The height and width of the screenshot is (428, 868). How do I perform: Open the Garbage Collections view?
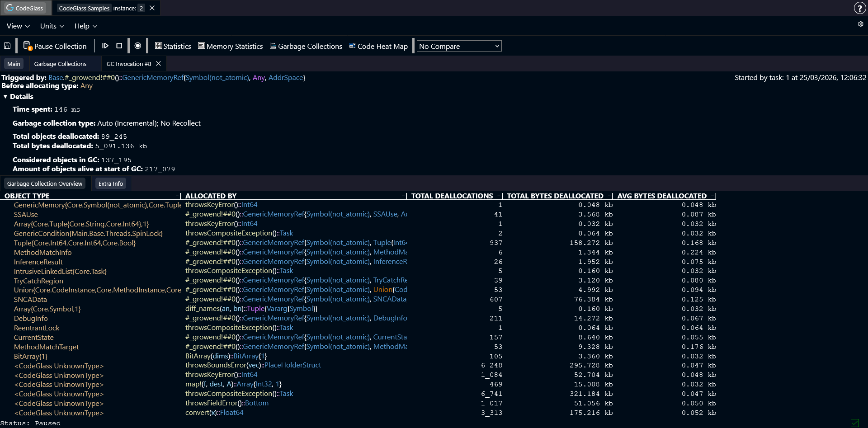tap(306, 46)
